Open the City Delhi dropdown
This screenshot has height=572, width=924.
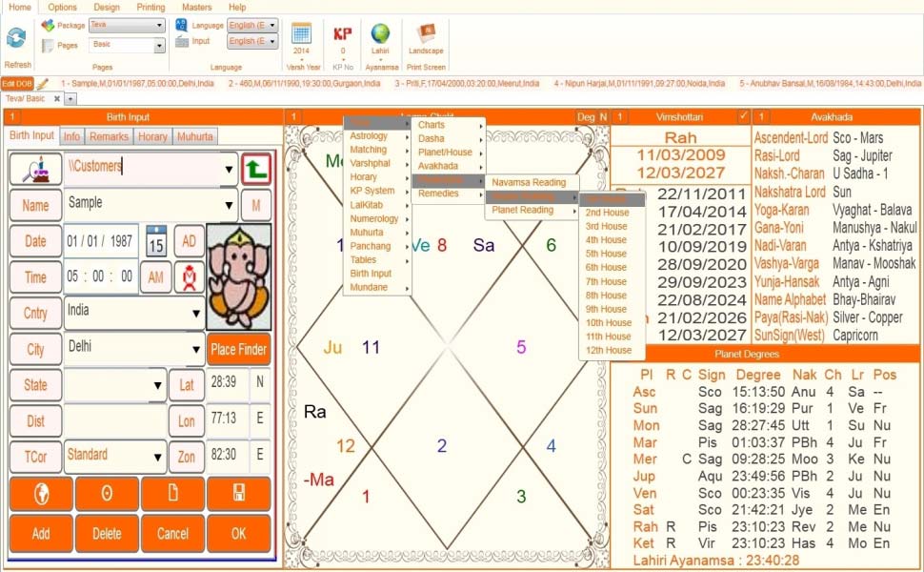point(196,349)
